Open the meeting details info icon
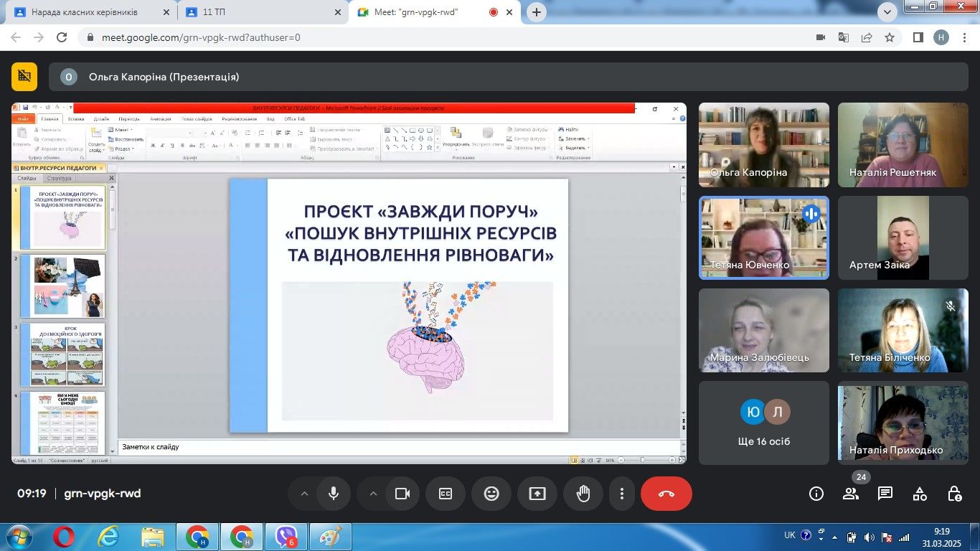This screenshot has width=980, height=551. tap(816, 494)
